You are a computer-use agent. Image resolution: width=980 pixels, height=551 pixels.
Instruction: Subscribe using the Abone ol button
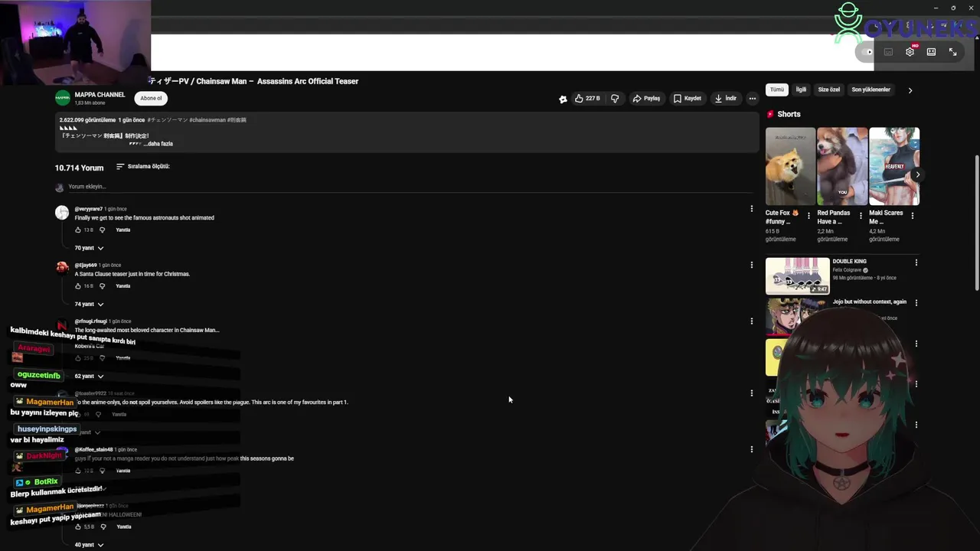tap(151, 98)
